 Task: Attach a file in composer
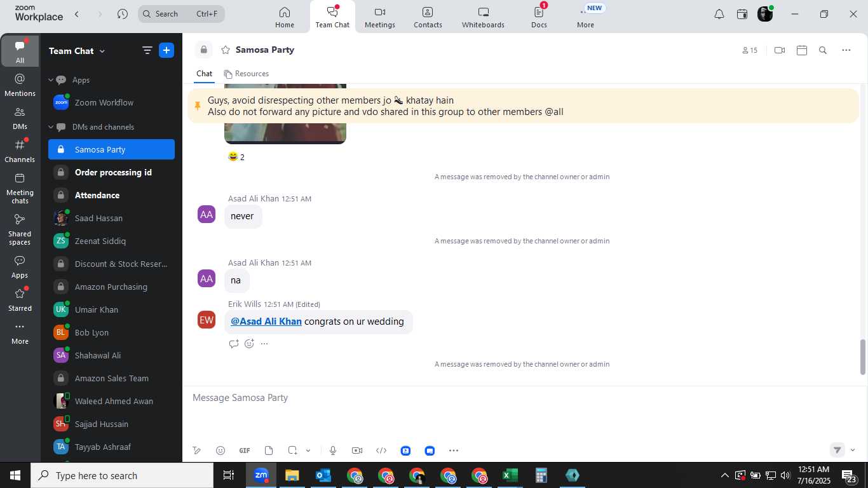click(x=269, y=451)
